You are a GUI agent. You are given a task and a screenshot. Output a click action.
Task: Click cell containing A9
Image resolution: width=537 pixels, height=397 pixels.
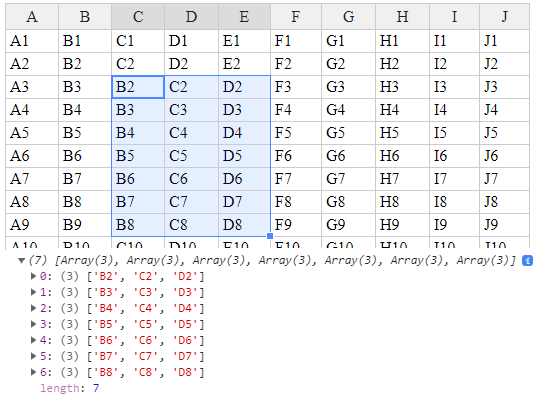(x=32, y=224)
